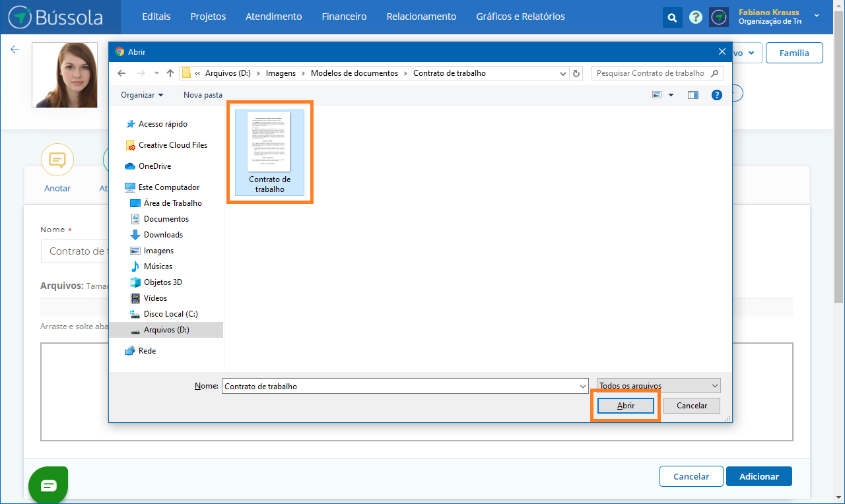Click the Adicionar button
This screenshot has width=845, height=504.
pos(759,476)
